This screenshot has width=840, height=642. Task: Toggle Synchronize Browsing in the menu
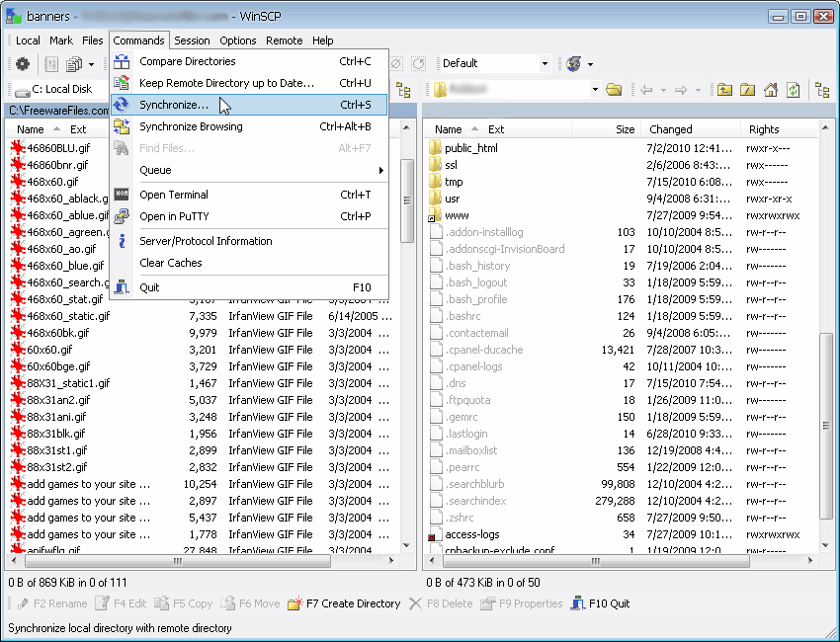tap(250, 126)
